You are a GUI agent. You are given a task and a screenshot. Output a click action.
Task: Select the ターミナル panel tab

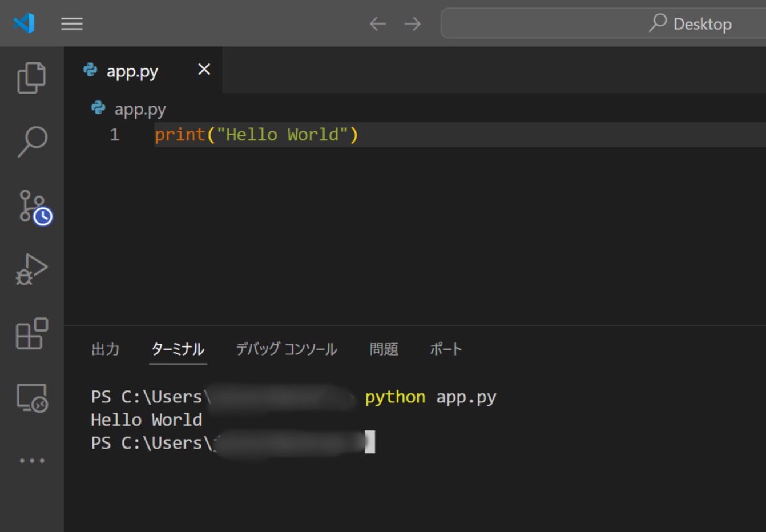[178, 349]
